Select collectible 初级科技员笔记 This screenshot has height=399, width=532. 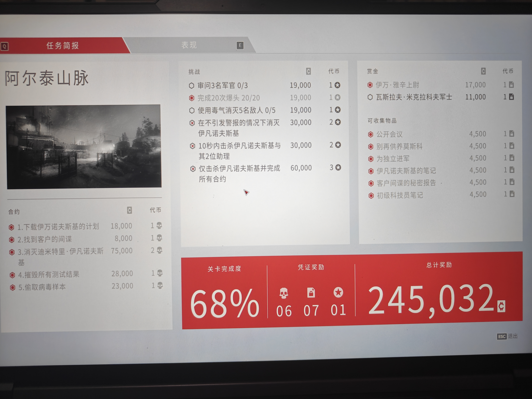(442, 195)
